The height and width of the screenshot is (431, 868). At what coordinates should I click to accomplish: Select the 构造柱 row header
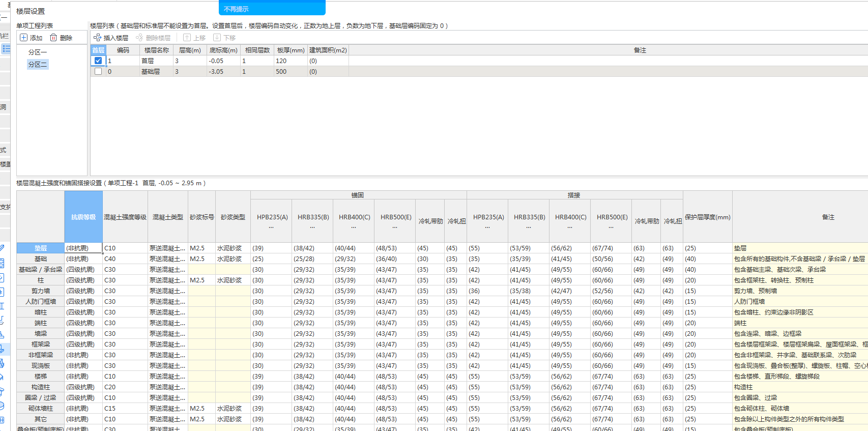coord(41,387)
